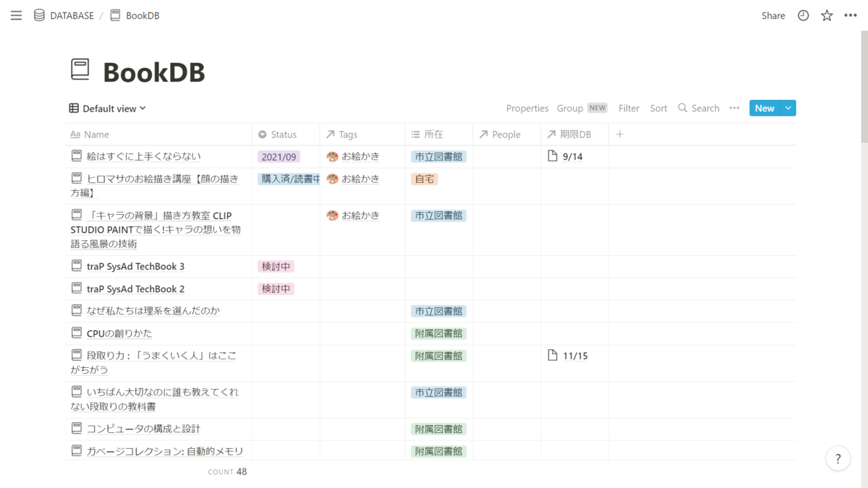Click the page vertical scrollbar
Viewport: 868px width, 488px height.
tap(864, 87)
